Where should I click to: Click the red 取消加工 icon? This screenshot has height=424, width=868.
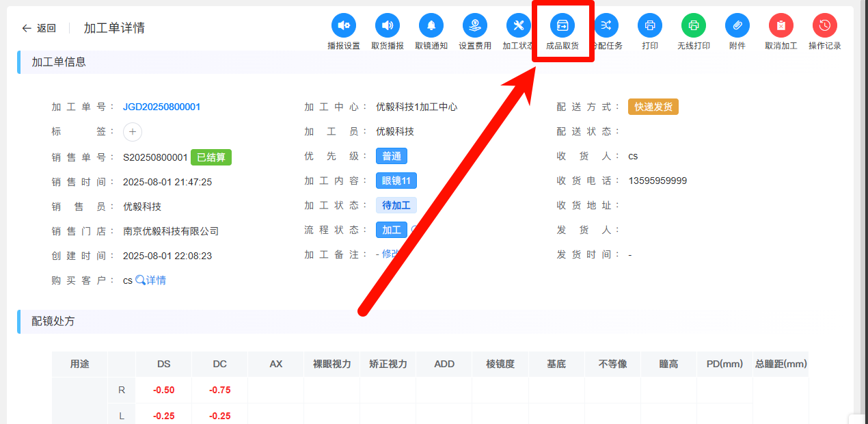(x=781, y=26)
